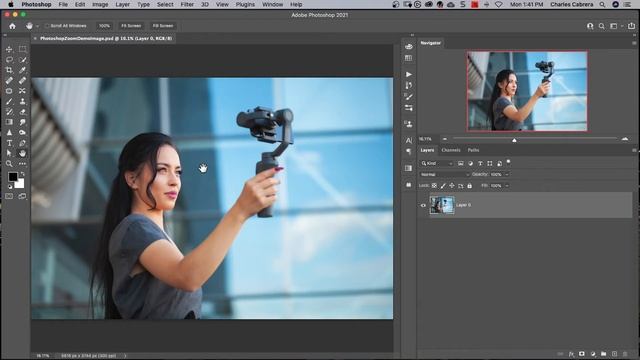The height and width of the screenshot is (360, 640).
Task: Go to the Home screen
Action: [12, 26]
